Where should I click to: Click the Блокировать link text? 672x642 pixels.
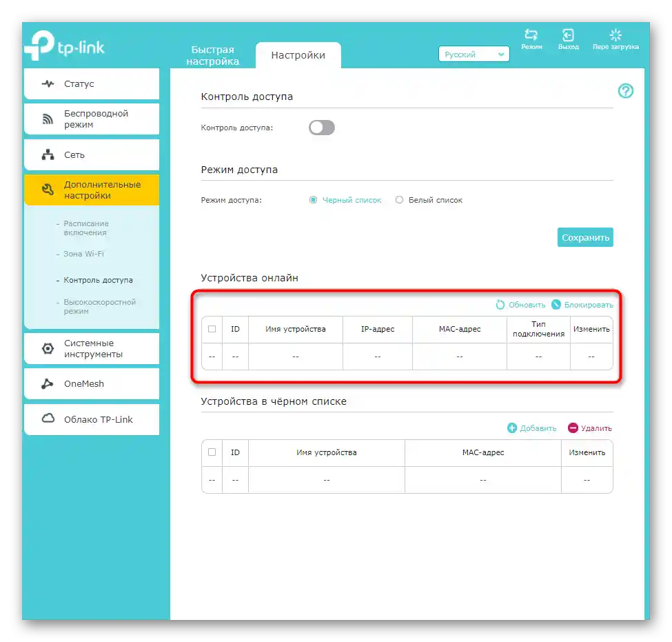[589, 305]
